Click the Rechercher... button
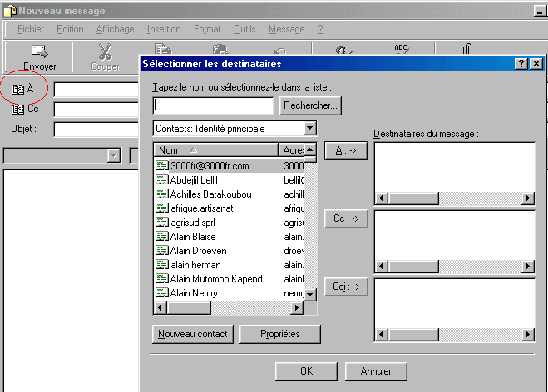The height and width of the screenshot is (392, 548). [310, 105]
